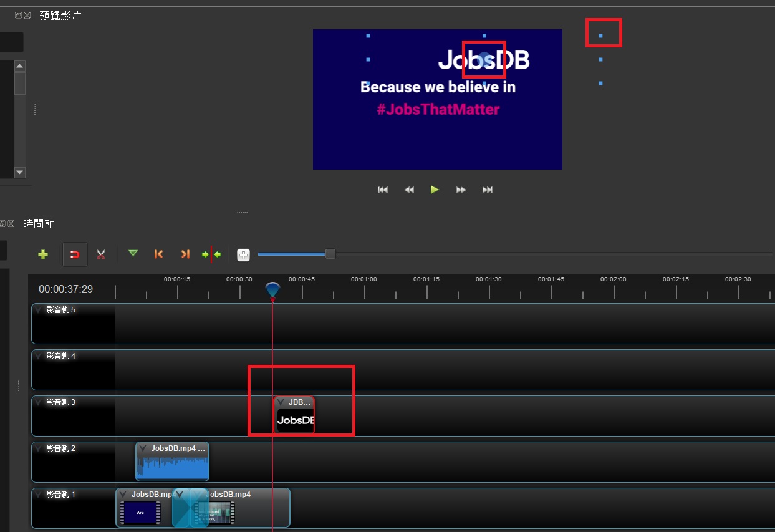Open the 影音軌 5 track menu arrow
Screen dimensions: 775x532
pyautogui.click(x=39, y=310)
